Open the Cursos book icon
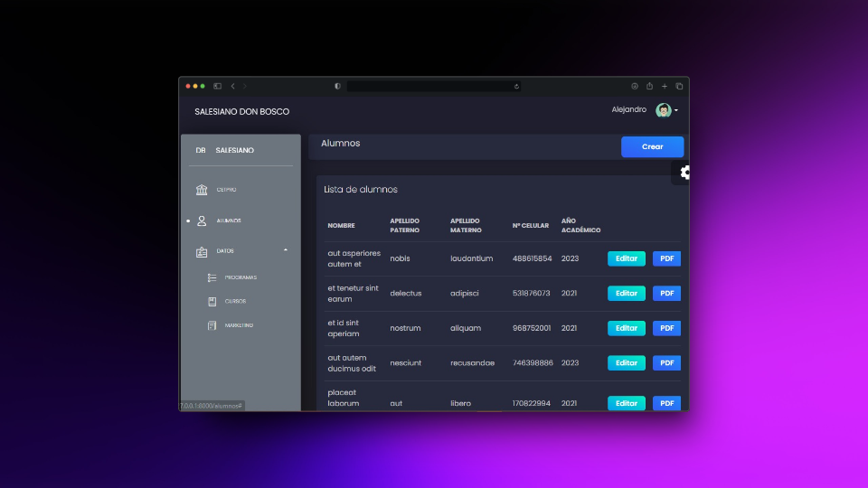 pos(212,302)
